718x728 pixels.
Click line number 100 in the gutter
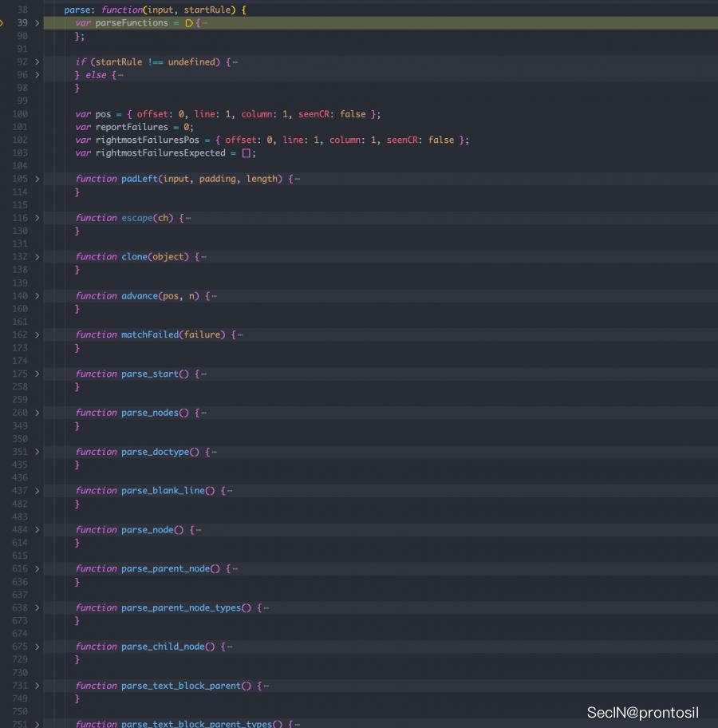(x=20, y=114)
